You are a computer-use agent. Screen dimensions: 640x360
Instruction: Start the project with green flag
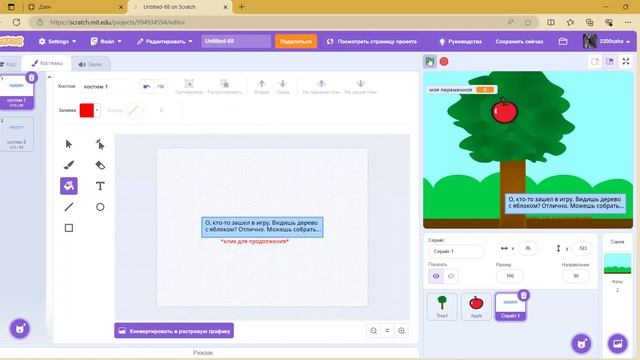click(x=430, y=62)
